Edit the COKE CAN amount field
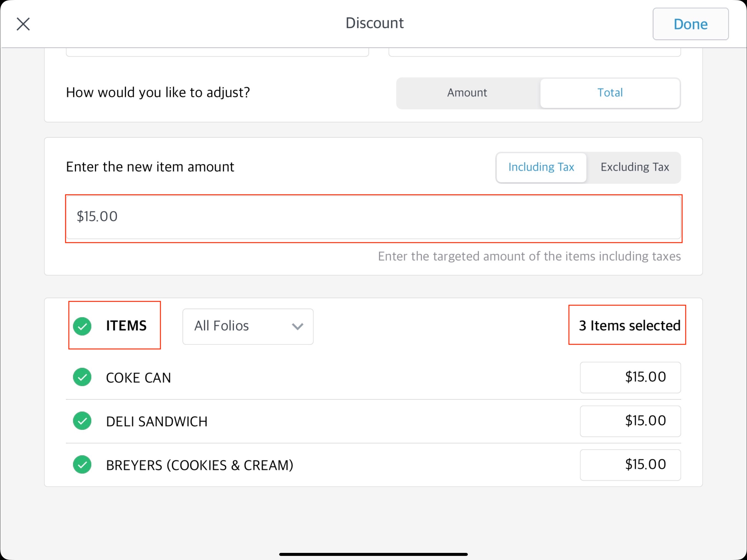Screen dimensions: 747x560 pyautogui.click(x=630, y=377)
